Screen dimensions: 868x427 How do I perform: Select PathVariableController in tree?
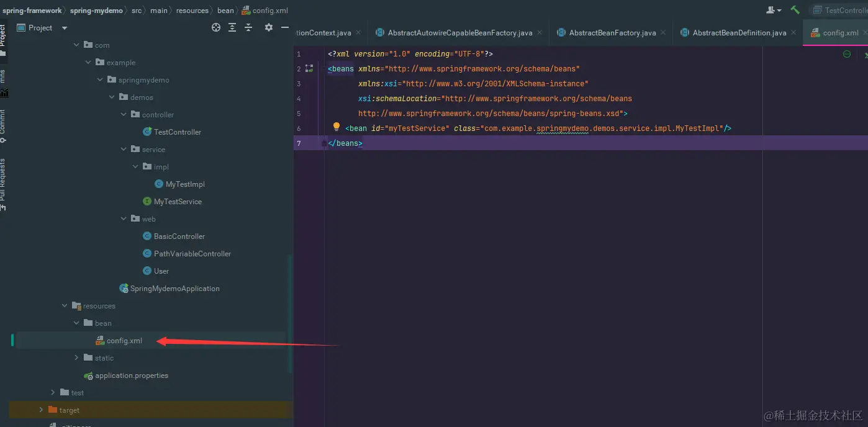(x=186, y=254)
